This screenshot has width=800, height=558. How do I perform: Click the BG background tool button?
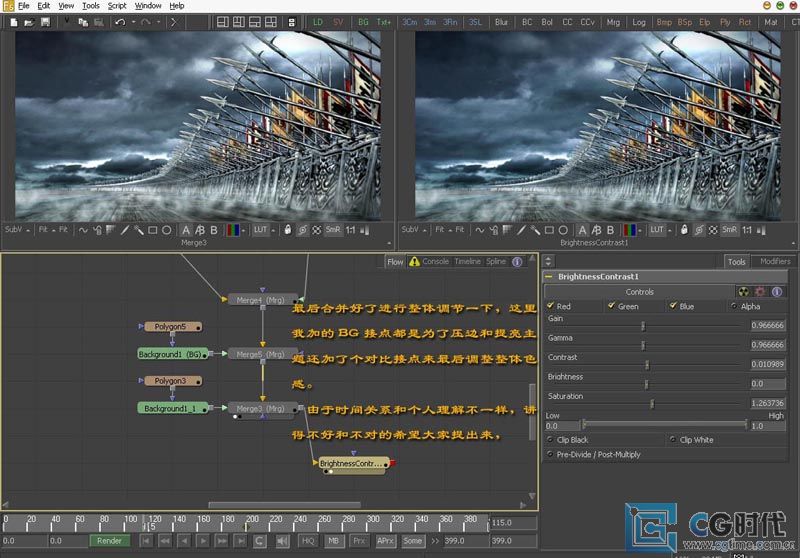[363, 21]
